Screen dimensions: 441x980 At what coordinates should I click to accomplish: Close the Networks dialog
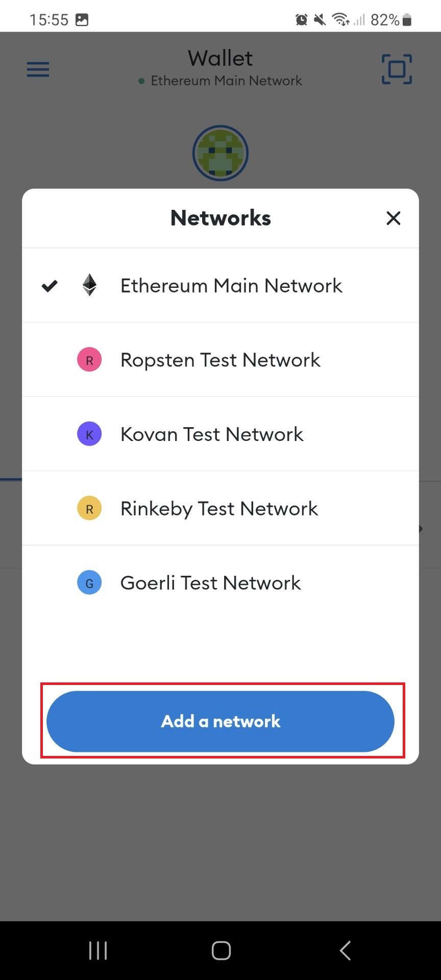393,218
